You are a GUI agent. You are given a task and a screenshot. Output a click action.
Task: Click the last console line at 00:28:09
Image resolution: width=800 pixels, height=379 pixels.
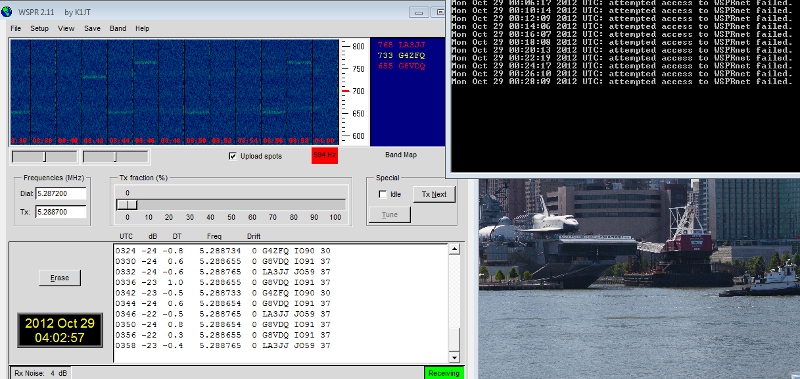[622, 82]
